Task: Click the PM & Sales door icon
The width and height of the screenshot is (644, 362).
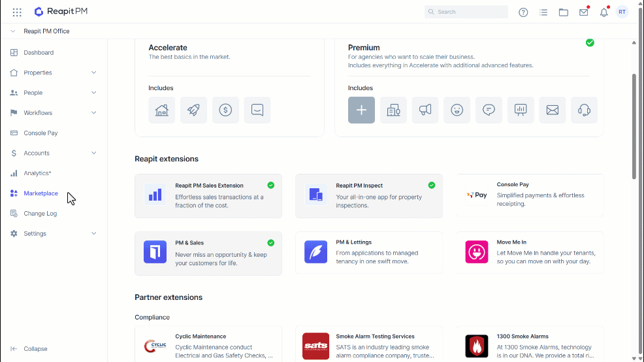Action: click(x=155, y=252)
